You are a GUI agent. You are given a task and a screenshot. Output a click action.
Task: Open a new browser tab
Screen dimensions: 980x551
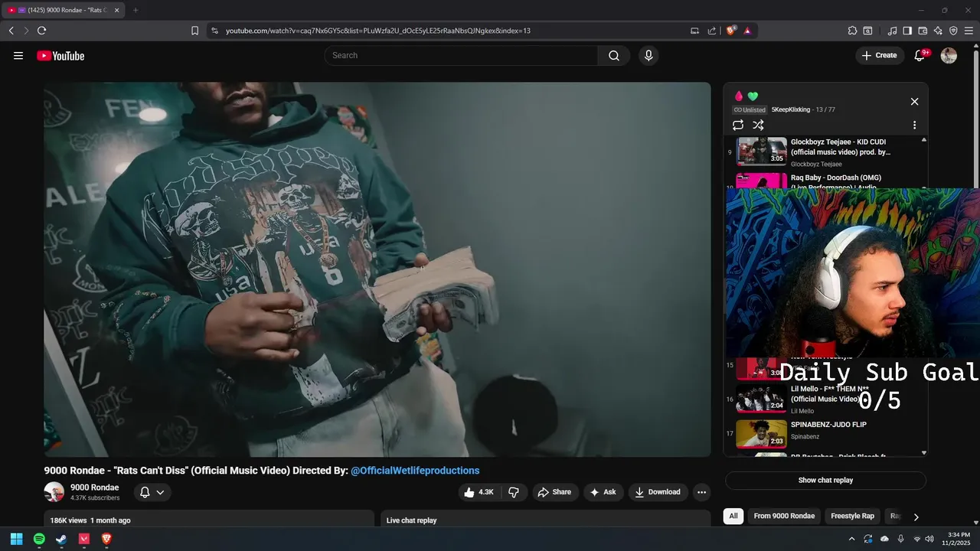pos(136,10)
